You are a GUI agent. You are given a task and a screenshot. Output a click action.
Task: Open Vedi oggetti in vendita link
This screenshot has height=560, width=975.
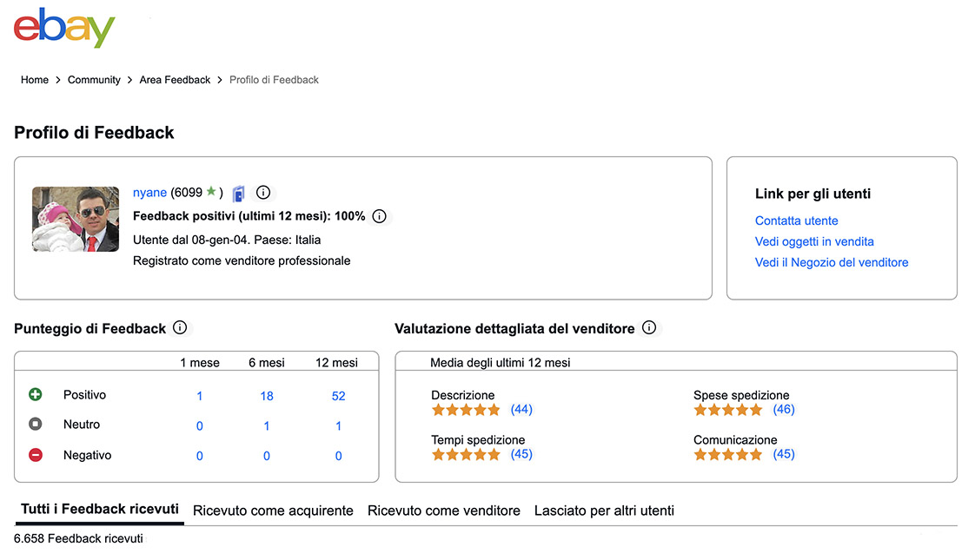coord(814,241)
